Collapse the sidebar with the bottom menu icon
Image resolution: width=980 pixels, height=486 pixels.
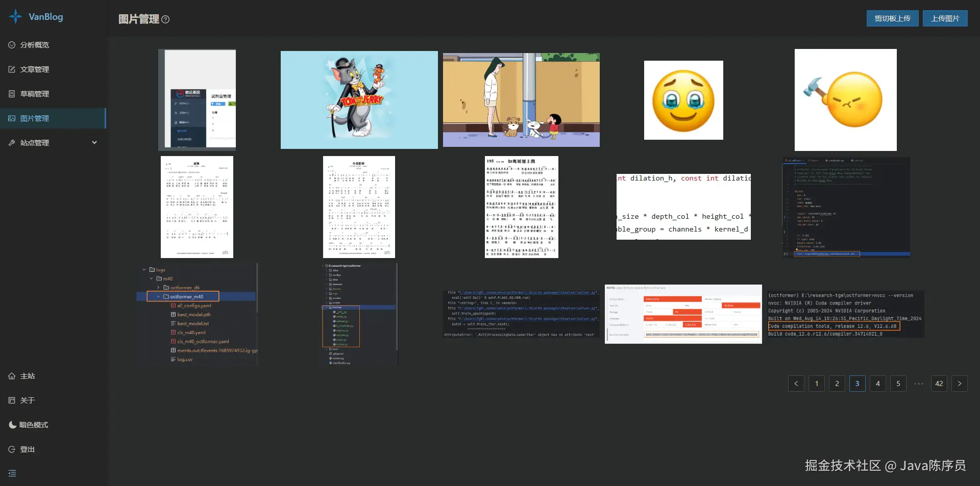(x=12, y=473)
